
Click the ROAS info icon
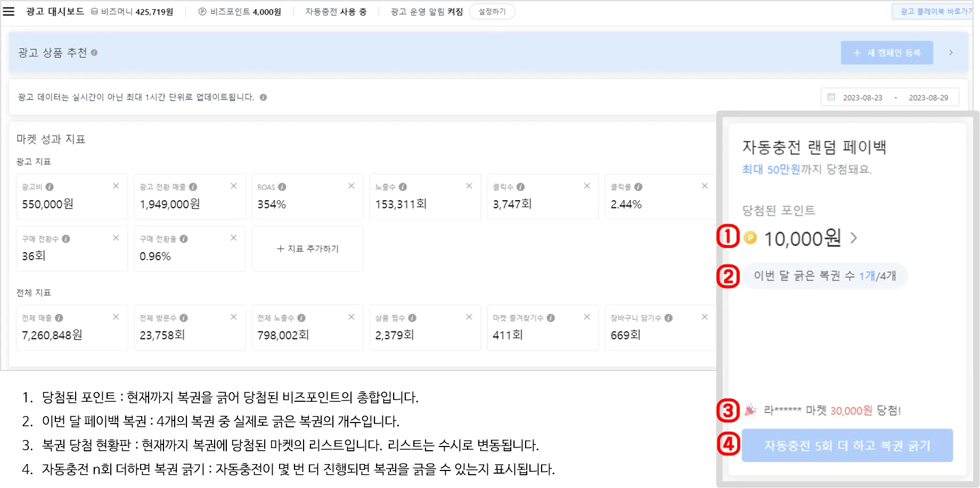pos(282,187)
